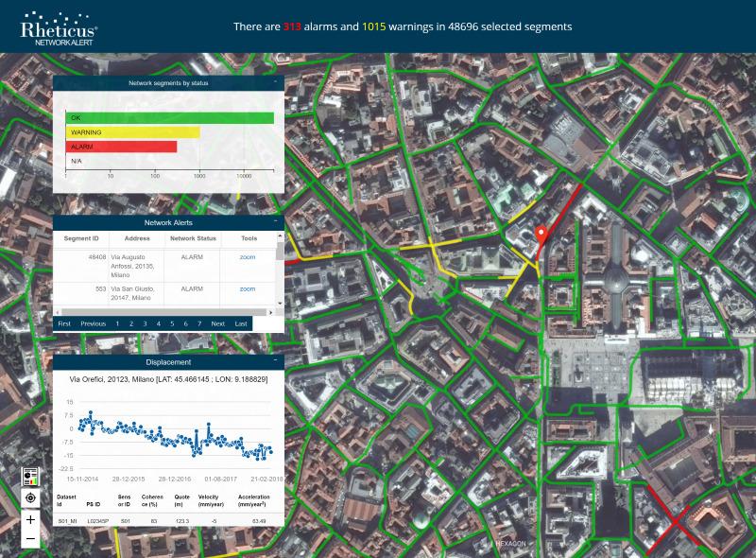Select page 7 in alerts pagination
Image resolution: width=756 pixels, height=558 pixels.
pos(199,323)
